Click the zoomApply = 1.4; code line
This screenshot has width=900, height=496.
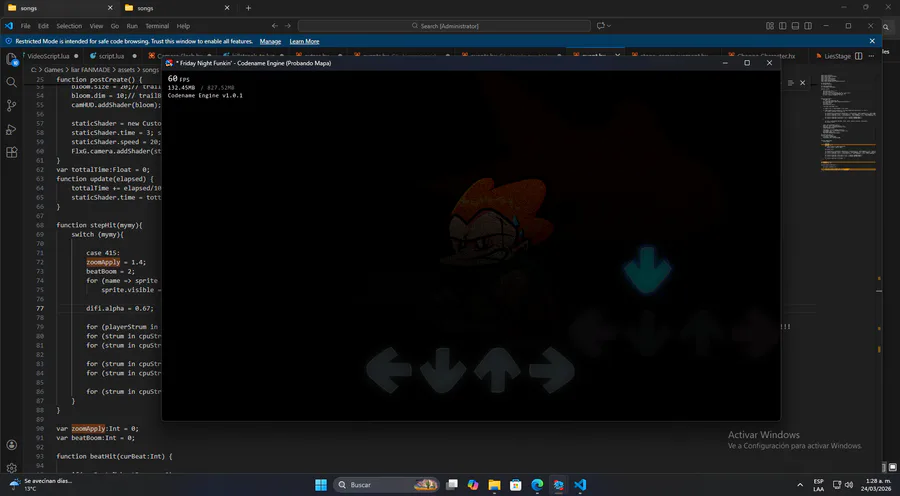coord(116,262)
